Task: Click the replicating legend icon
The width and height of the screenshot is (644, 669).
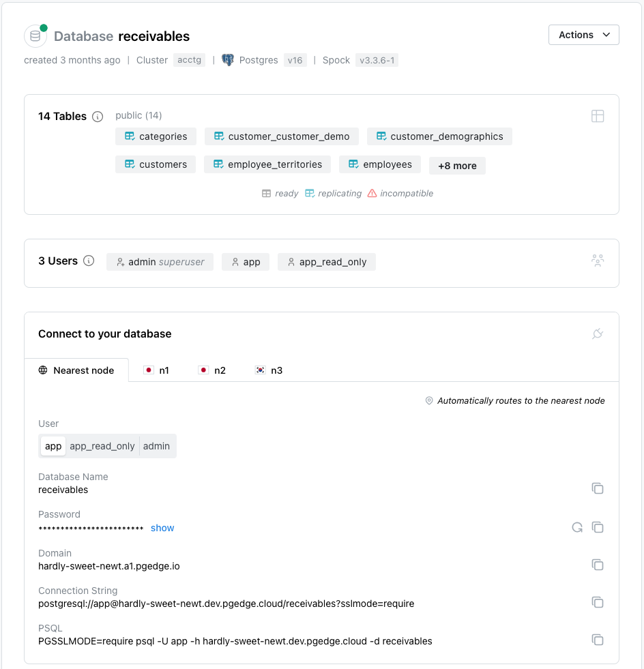Action: tap(310, 193)
